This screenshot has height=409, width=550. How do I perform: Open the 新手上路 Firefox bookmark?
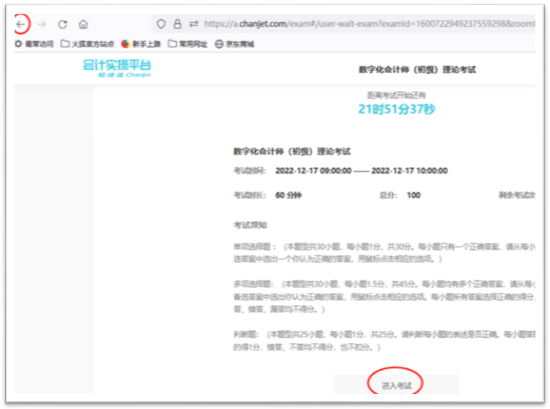point(141,44)
